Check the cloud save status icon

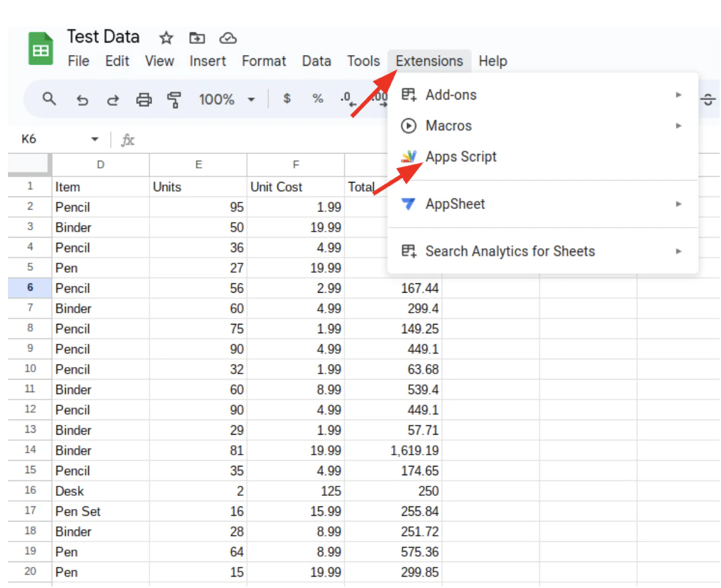click(228, 38)
